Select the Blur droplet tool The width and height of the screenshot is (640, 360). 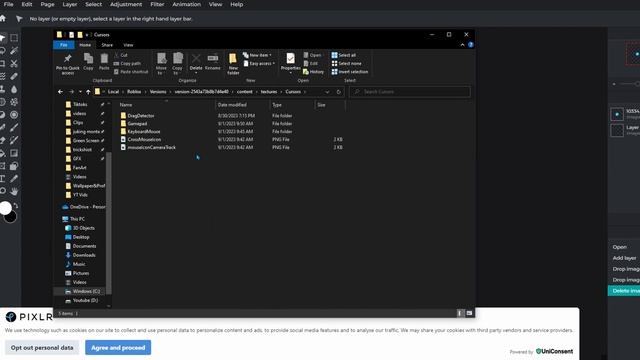coord(14,89)
